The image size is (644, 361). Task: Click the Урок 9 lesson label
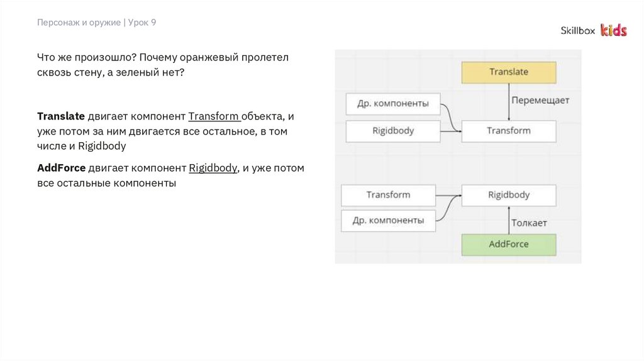142,23
